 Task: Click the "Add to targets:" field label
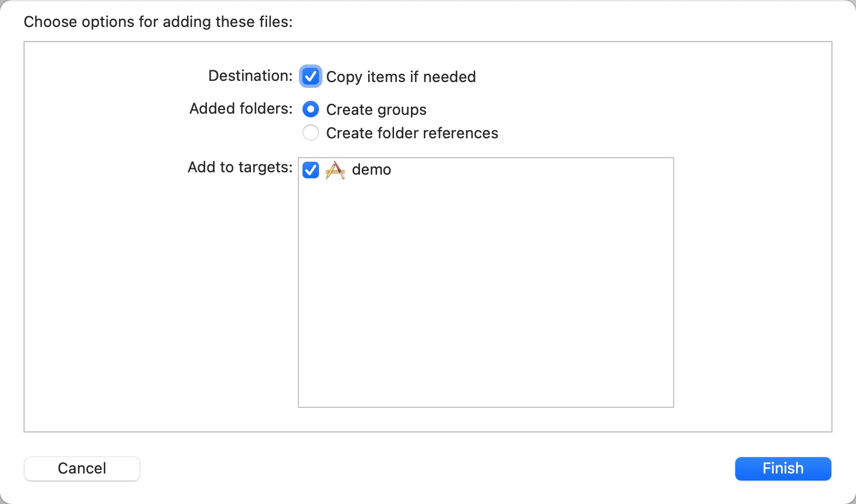tap(240, 167)
